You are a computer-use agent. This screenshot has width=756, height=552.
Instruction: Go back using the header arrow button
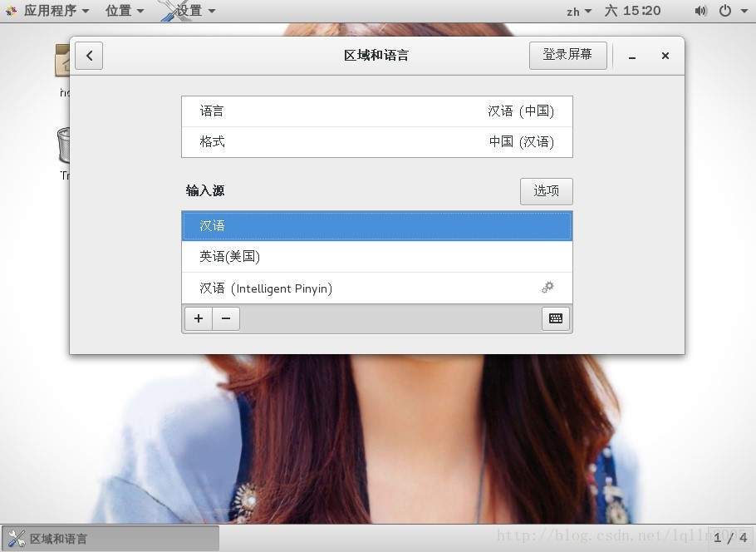(89, 56)
